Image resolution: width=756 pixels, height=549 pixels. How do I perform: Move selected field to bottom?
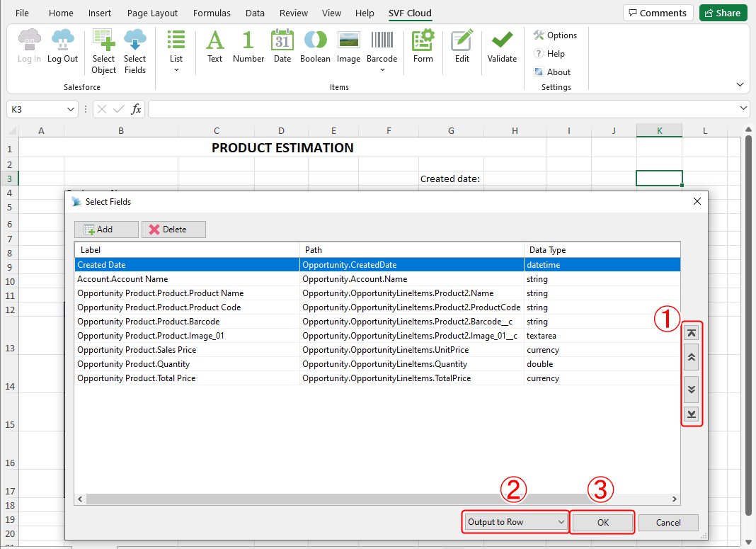[x=692, y=414]
